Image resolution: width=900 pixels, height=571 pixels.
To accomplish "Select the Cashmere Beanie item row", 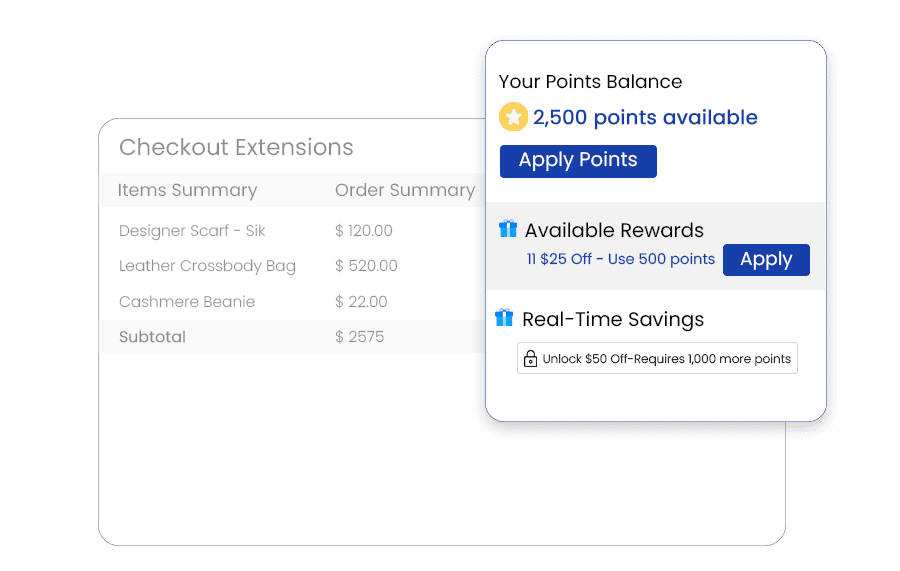I will [x=187, y=302].
